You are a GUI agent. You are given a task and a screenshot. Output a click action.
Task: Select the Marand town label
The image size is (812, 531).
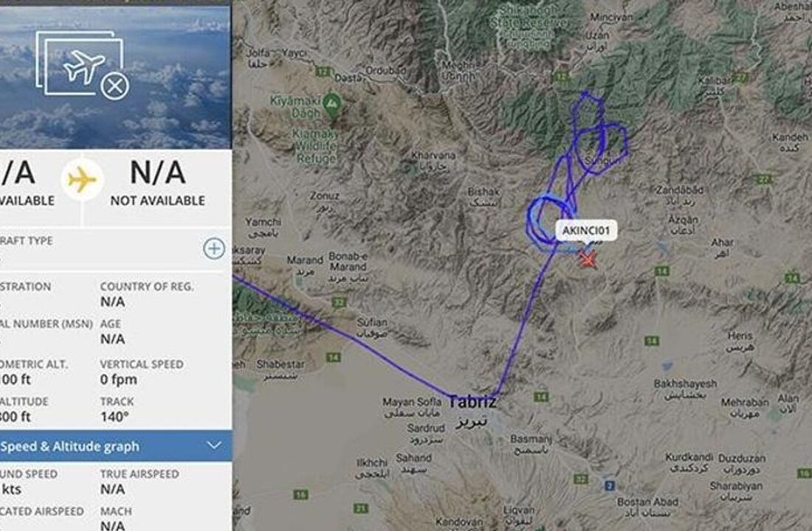tap(304, 260)
